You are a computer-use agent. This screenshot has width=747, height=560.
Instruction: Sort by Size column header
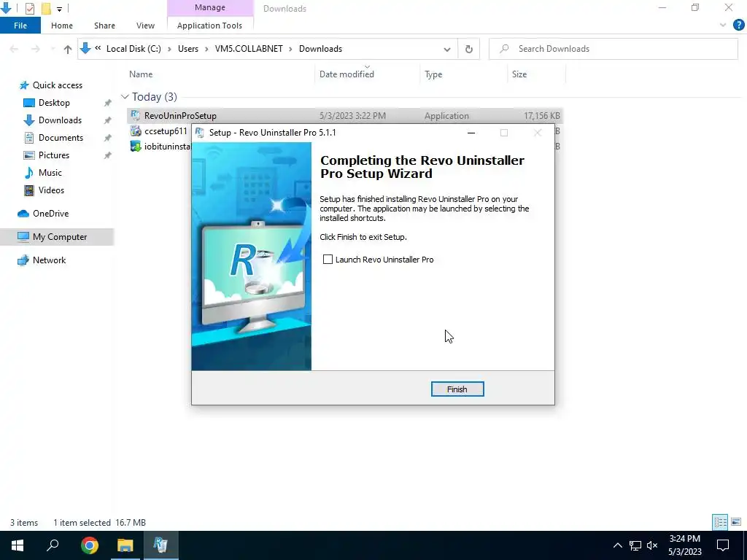519,74
